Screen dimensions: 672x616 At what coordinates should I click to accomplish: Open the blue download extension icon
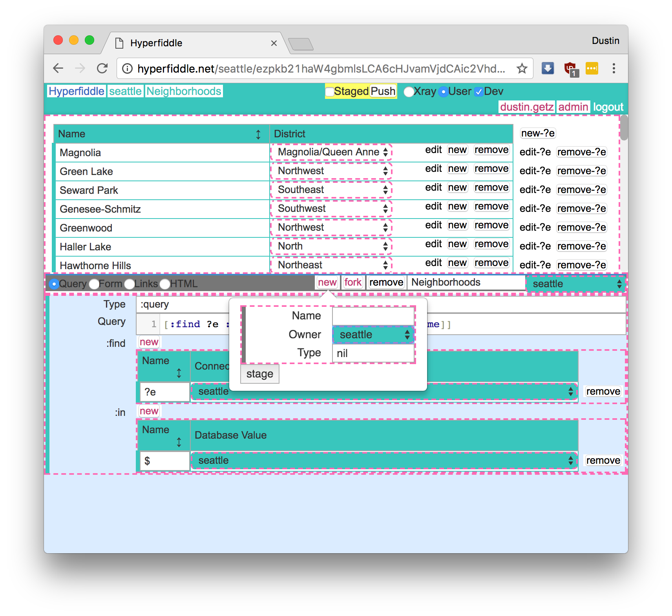(548, 68)
